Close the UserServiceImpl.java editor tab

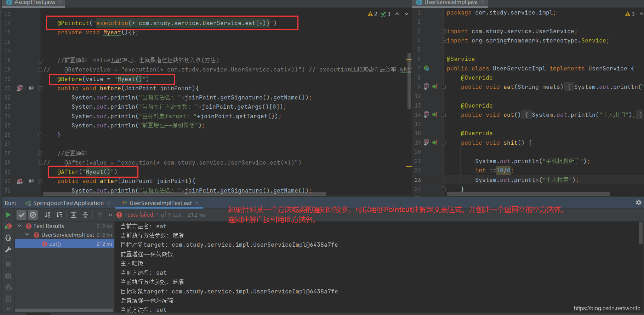(x=483, y=2)
